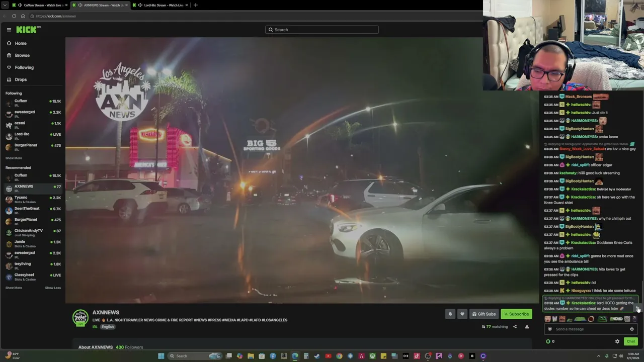
Task: Click the IRL category link under title
Action: (x=95, y=327)
